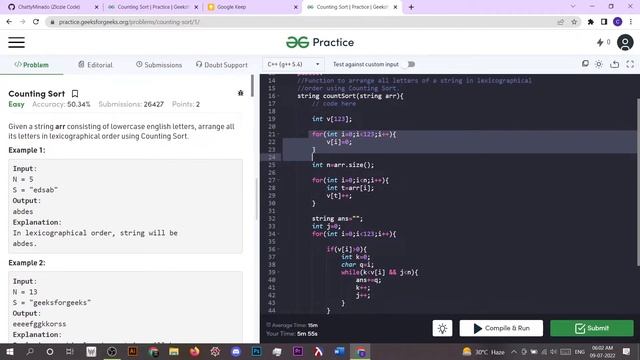The height and width of the screenshot is (360, 640).
Task: Click the Compile & Run button
Action: 501,328
